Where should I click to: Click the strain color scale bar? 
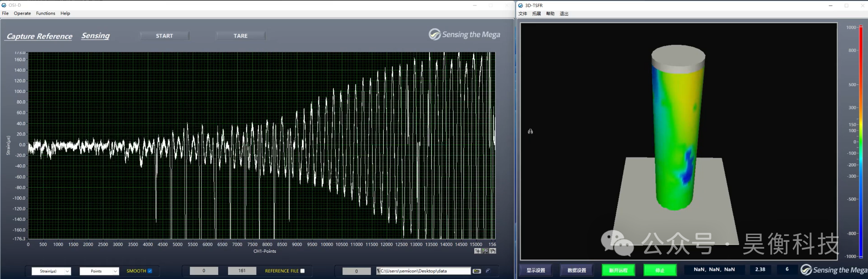click(860, 142)
